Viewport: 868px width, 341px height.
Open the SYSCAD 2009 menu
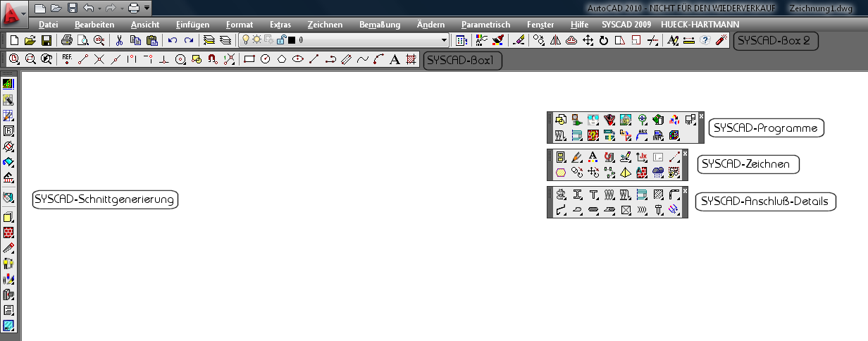(627, 24)
